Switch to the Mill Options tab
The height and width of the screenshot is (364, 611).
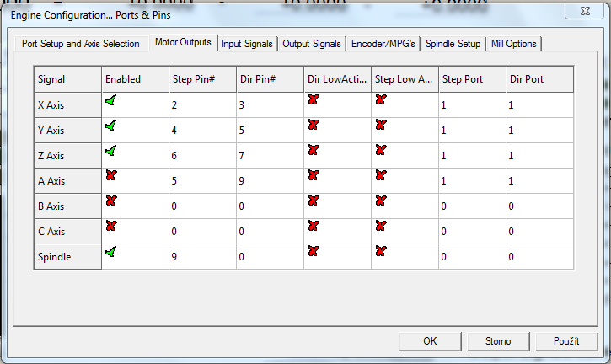pyautogui.click(x=512, y=44)
